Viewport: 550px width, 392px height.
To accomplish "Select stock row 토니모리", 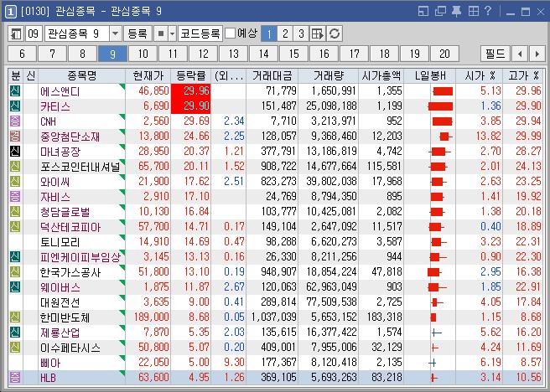I will click(275, 242).
